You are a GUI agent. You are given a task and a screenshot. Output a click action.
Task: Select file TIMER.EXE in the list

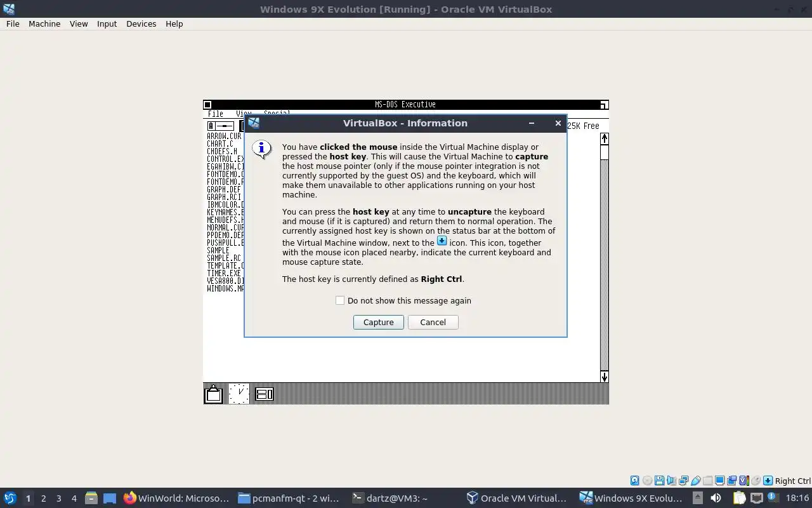point(224,273)
